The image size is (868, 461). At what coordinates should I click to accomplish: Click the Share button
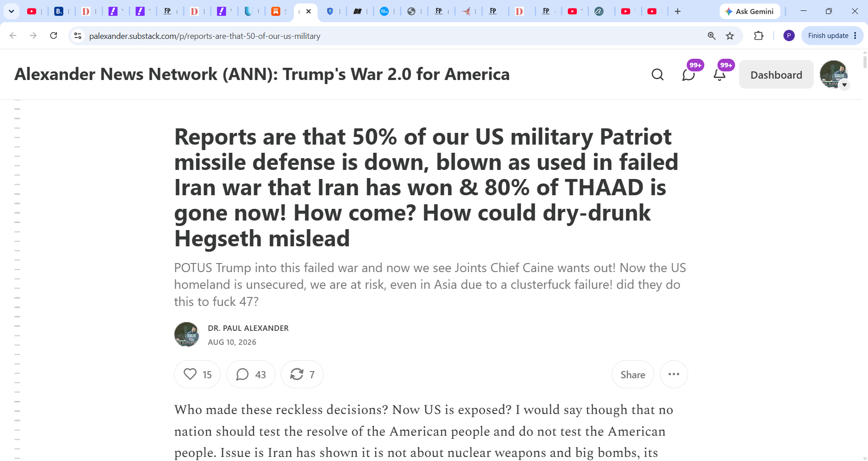pyautogui.click(x=632, y=374)
